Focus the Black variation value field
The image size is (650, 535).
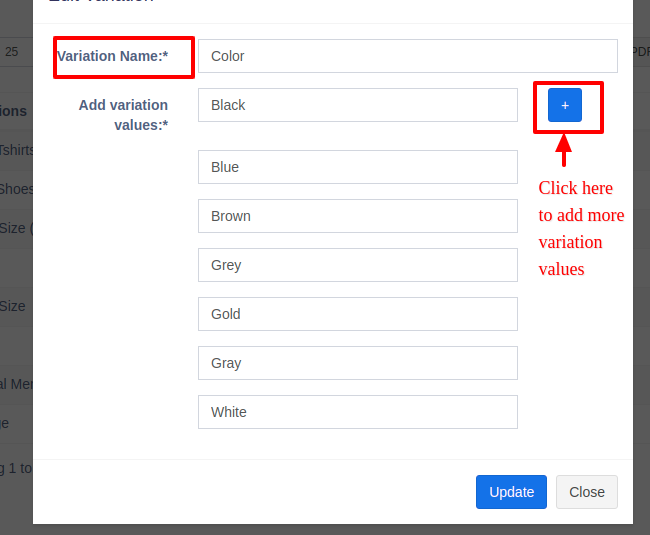[x=357, y=105]
